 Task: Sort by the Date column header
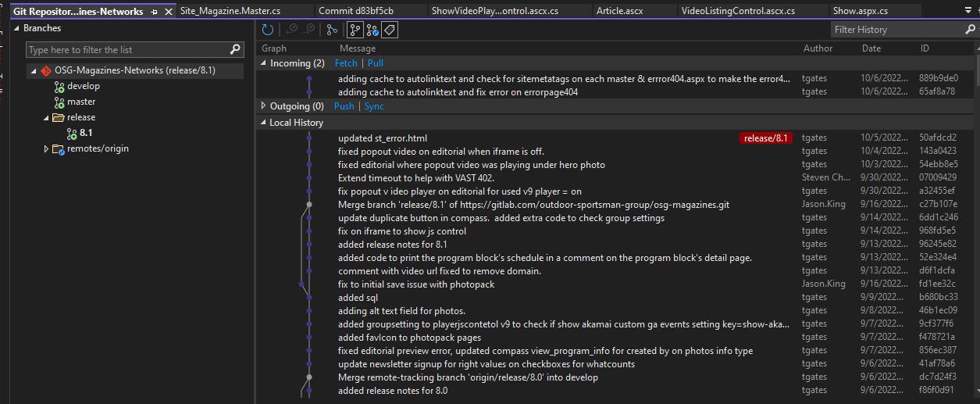pyautogui.click(x=871, y=48)
